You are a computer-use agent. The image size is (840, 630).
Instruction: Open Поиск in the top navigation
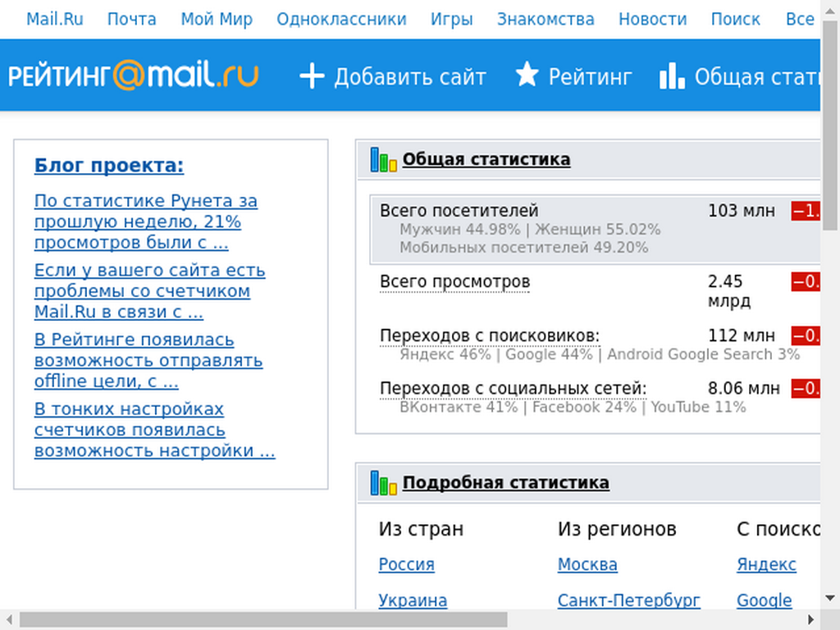735,20
